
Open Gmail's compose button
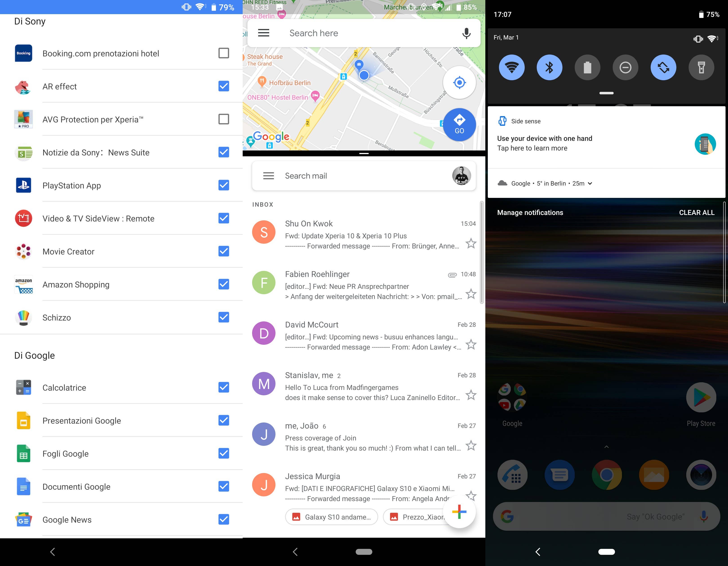(459, 512)
